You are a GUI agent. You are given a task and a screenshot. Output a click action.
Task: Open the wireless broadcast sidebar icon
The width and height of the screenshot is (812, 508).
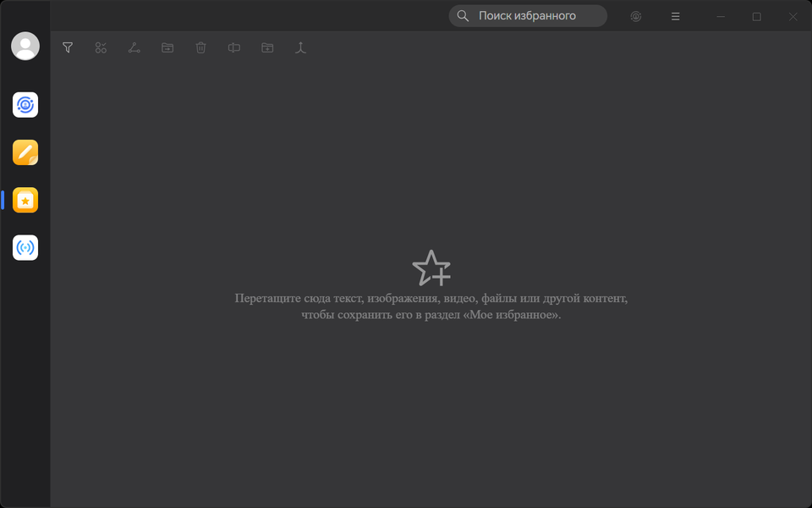point(25,248)
